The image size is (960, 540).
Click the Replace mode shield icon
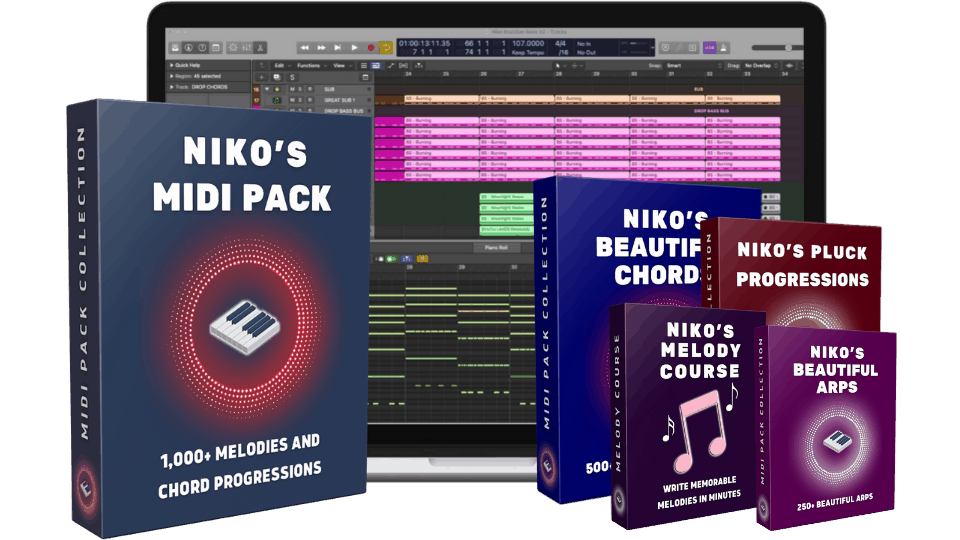tap(666, 47)
